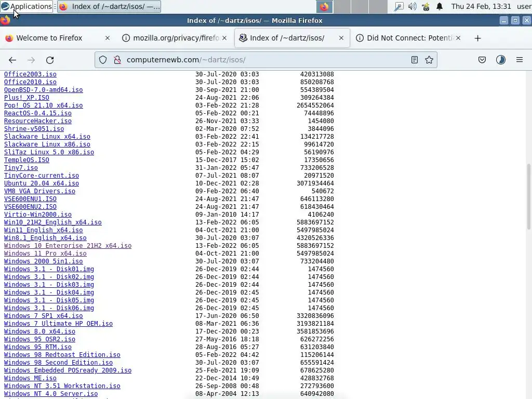The height and width of the screenshot is (399, 532).
Task: Click the page vertical scrollbar thumb
Action: coord(528,197)
